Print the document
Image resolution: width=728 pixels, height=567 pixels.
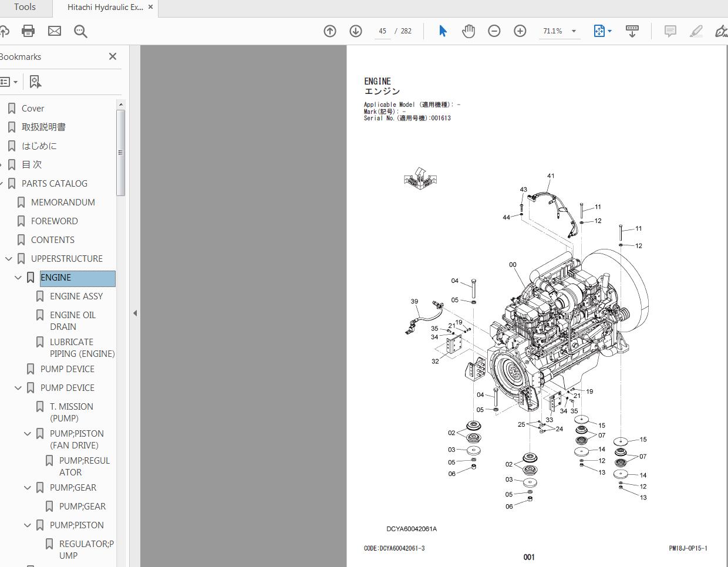(x=28, y=31)
